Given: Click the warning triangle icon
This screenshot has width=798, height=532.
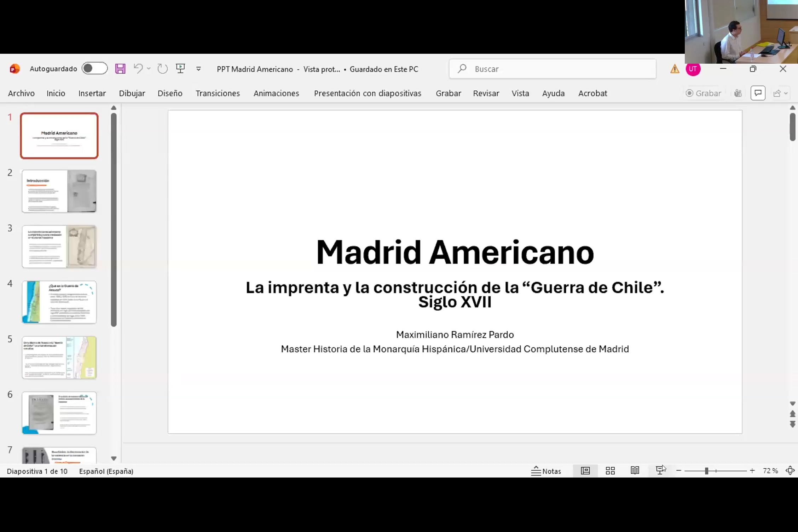Looking at the screenshot, I should pyautogui.click(x=675, y=69).
